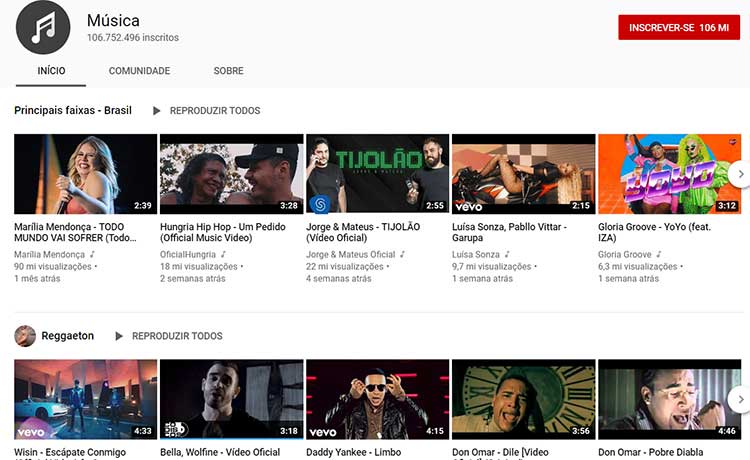Click the Reggaeton round avatar icon
Image resolution: width=750 pixels, height=460 pixels.
click(25, 336)
